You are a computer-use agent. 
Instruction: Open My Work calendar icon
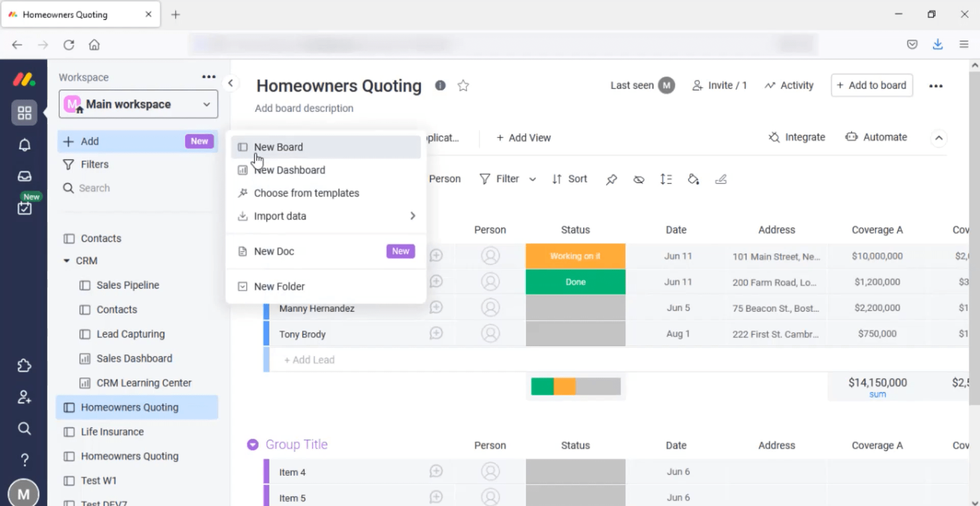pyautogui.click(x=24, y=208)
